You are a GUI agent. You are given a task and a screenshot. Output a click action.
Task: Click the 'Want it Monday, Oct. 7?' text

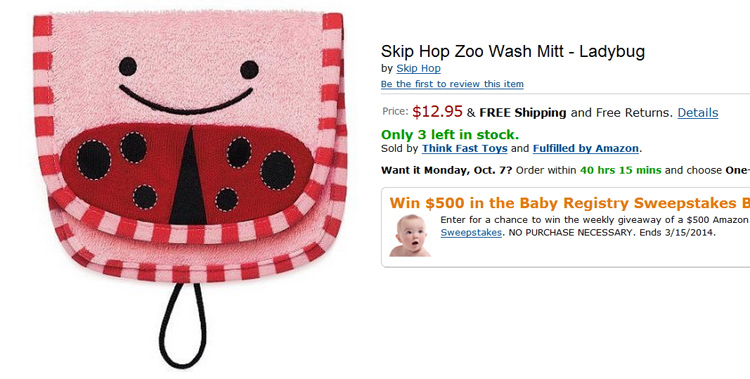447,170
